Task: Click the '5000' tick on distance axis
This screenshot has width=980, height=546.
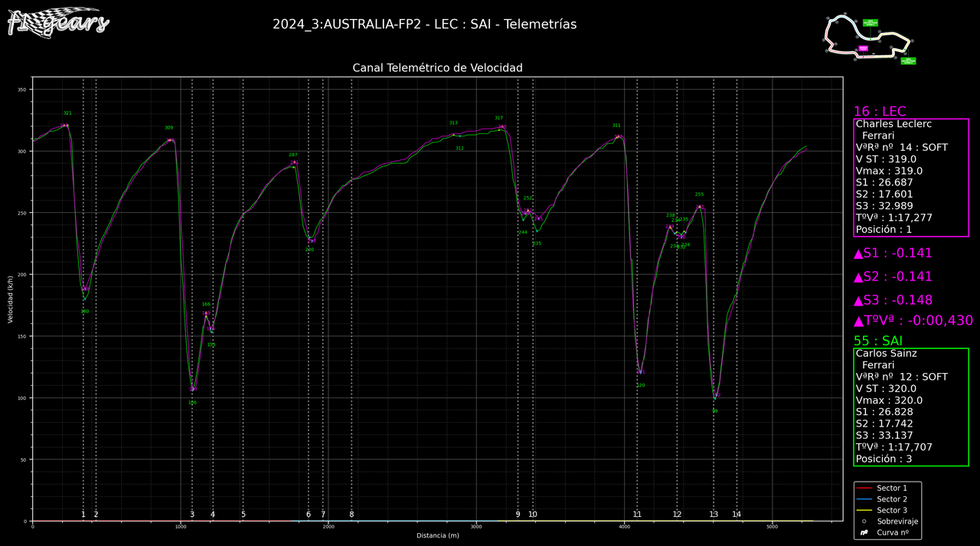Action: pyautogui.click(x=772, y=526)
